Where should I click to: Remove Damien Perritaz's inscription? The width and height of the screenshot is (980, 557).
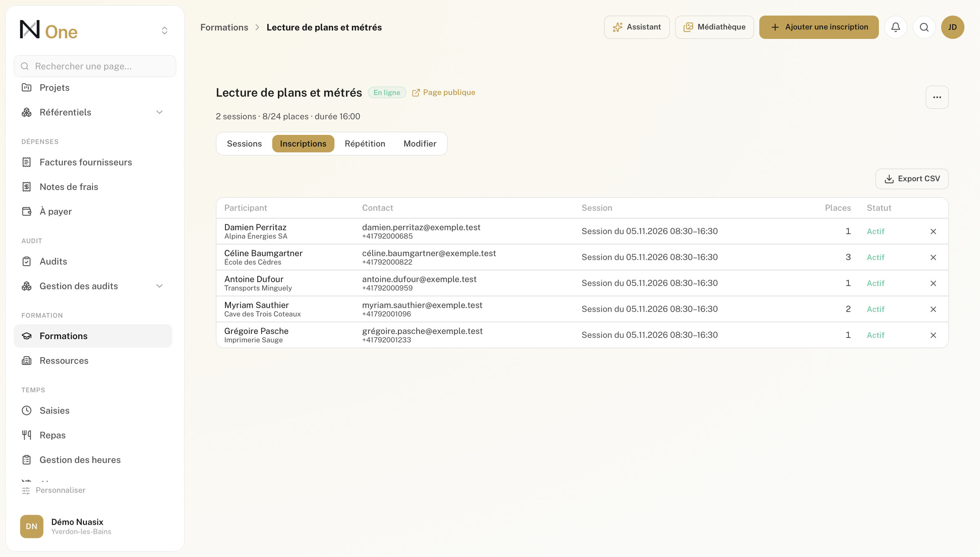(933, 232)
